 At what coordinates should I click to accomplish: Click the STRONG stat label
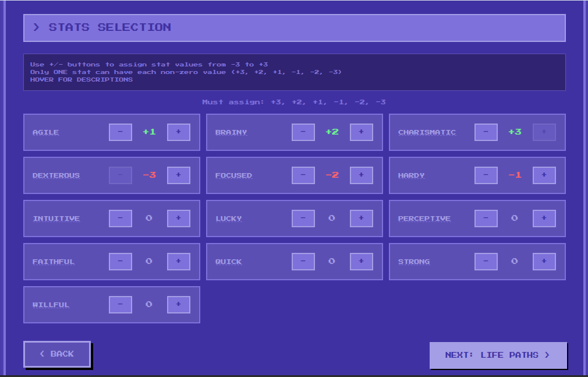click(414, 262)
